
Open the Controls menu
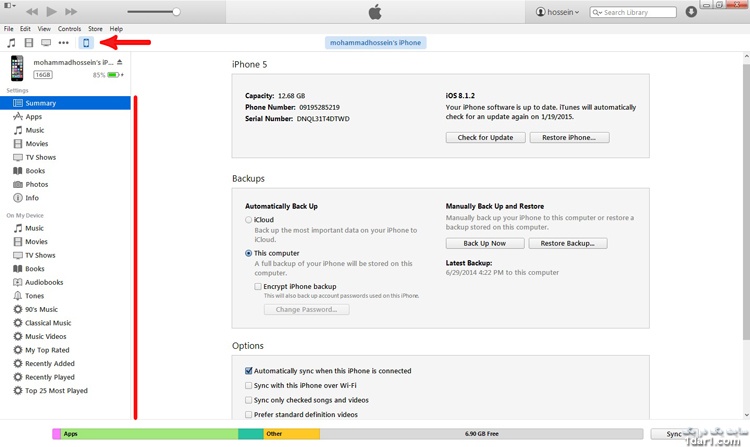[69, 29]
